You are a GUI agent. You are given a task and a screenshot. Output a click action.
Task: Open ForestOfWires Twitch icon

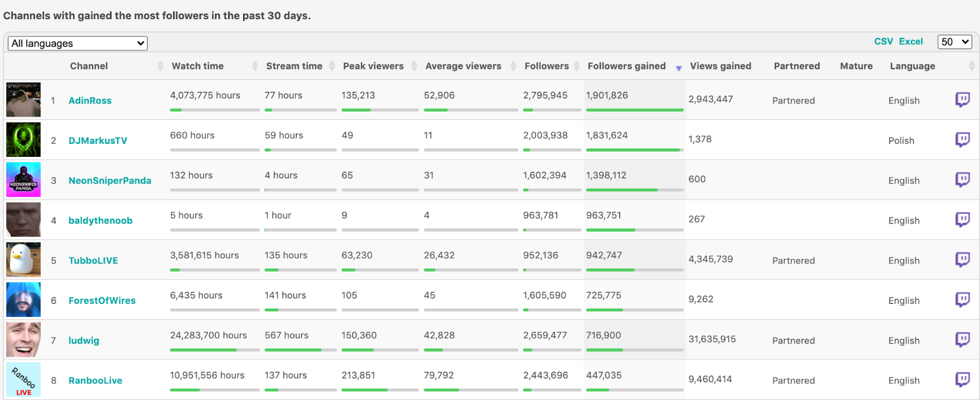(x=962, y=300)
